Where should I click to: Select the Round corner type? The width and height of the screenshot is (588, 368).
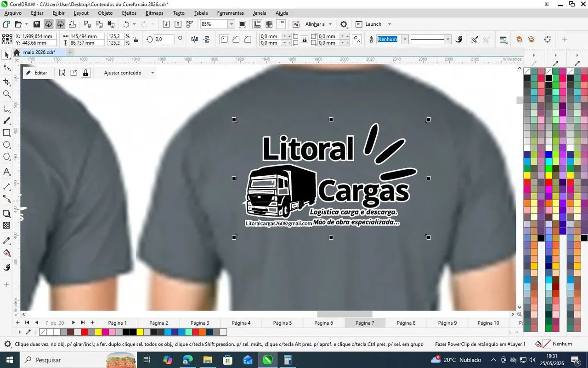224,40
